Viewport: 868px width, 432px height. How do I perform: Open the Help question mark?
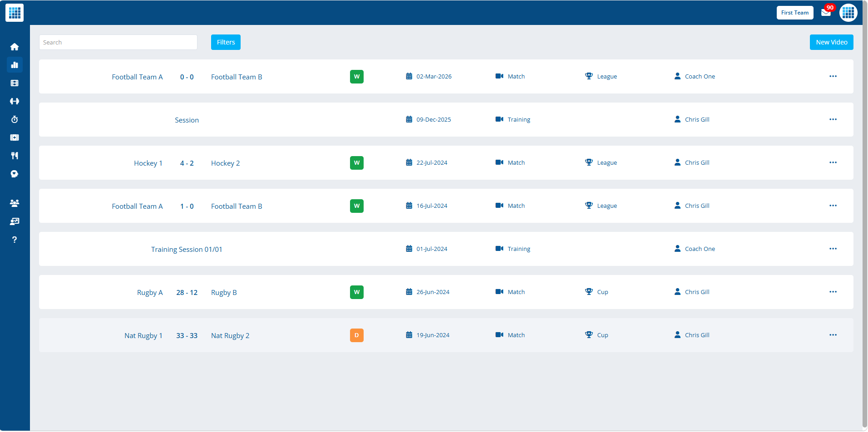15,240
